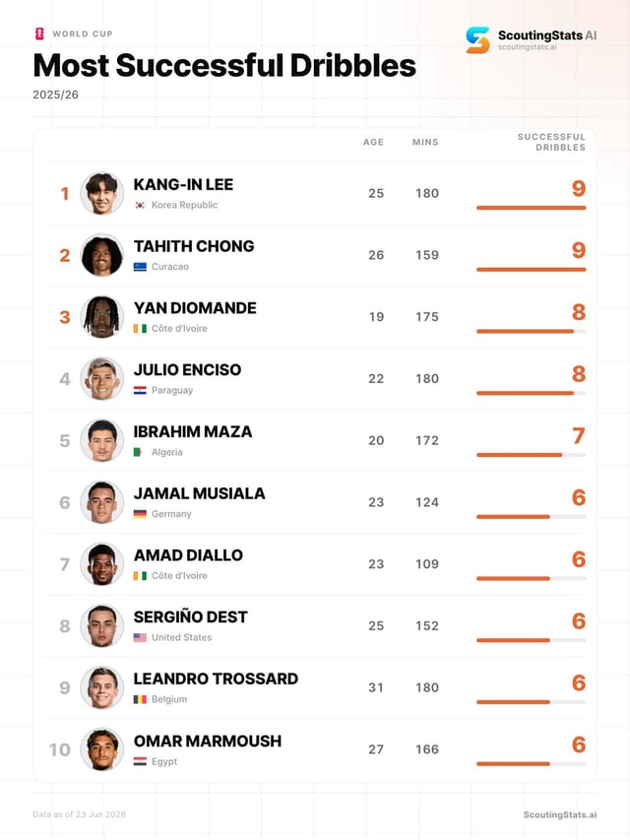Image resolution: width=630 pixels, height=840 pixels.
Task: Click the Egypt flag under Omar Marmoush
Action: pyautogui.click(x=140, y=761)
